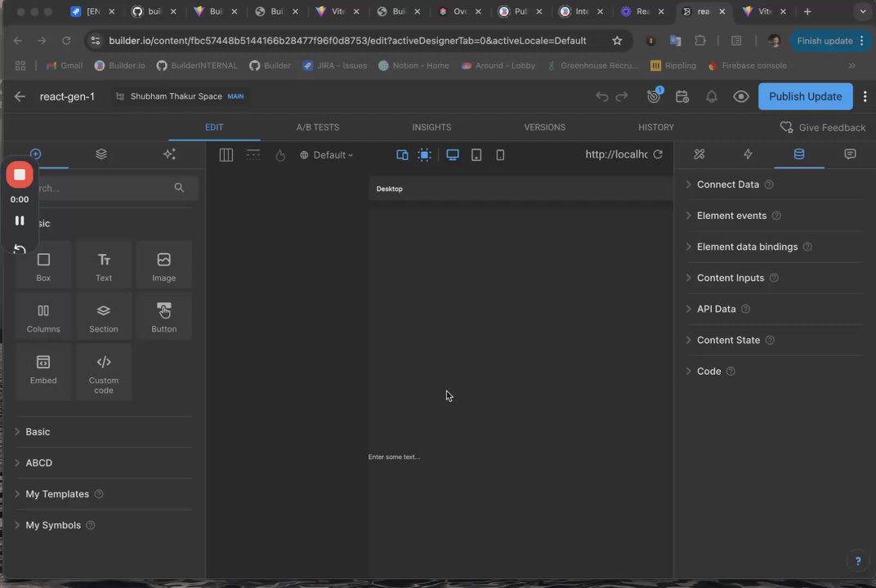Viewport: 876px width, 588px height.
Task: Expand the My Templates section
Action: pos(57,494)
